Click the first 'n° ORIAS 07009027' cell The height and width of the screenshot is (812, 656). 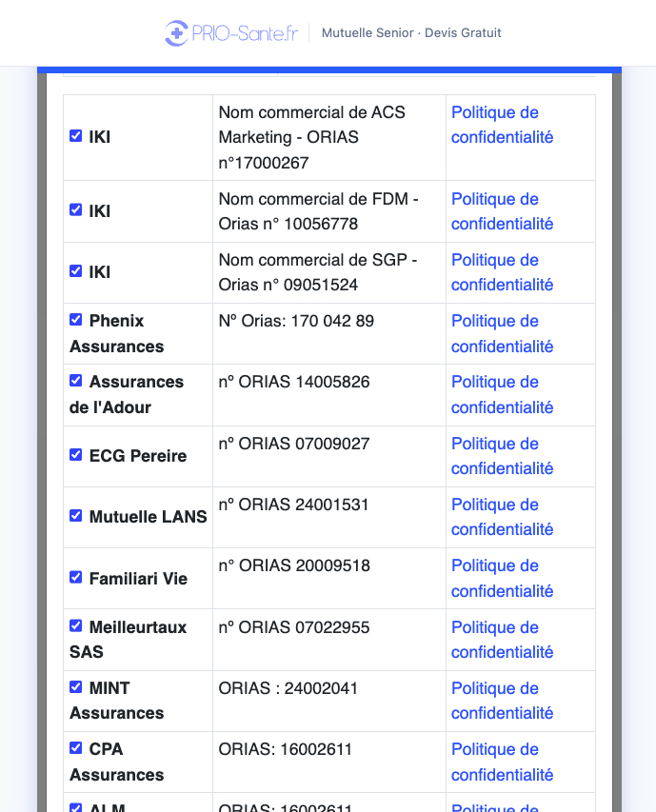[x=329, y=456]
